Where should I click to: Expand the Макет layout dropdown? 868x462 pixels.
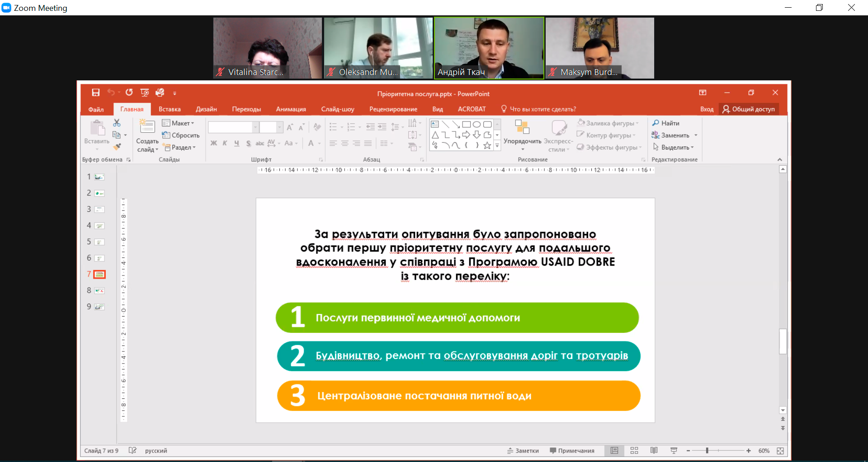(x=179, y=123)
